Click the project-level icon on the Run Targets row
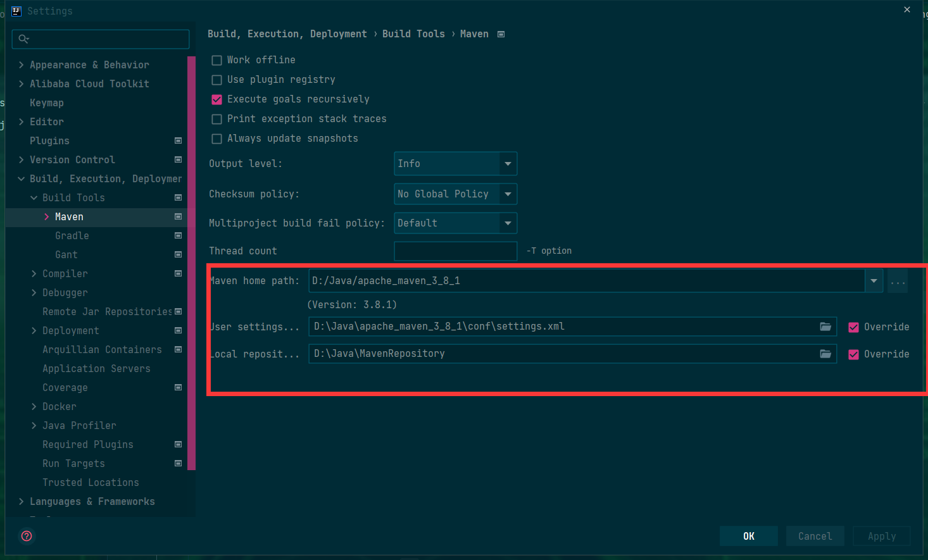Viewport: 928px width, 560px height. pyautogui.click(x=178, y=463)
